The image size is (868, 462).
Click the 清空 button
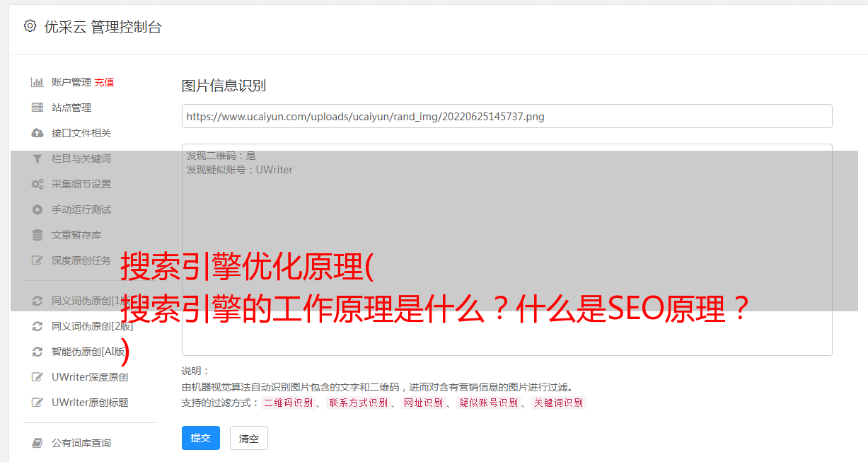[249, 438]
